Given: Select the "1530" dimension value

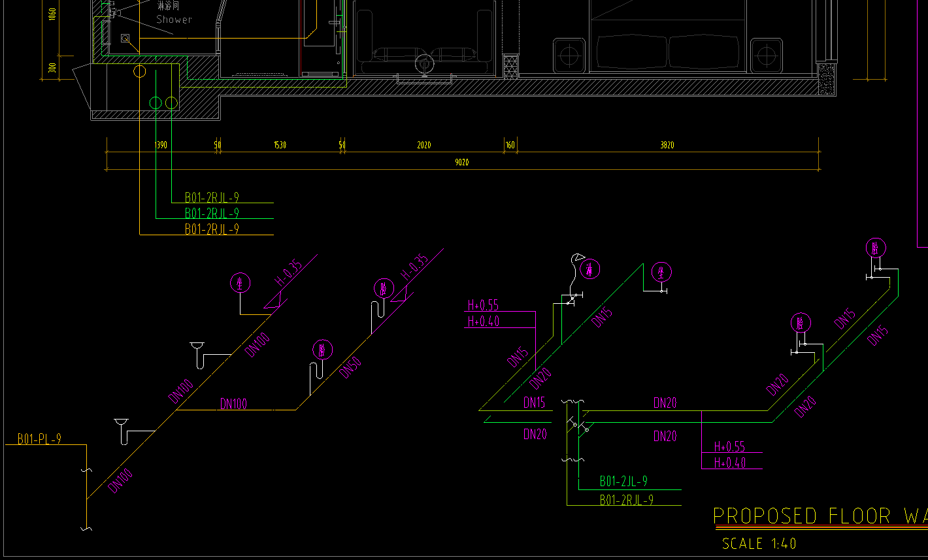Looking at the screenshot, I should point(280,145).
